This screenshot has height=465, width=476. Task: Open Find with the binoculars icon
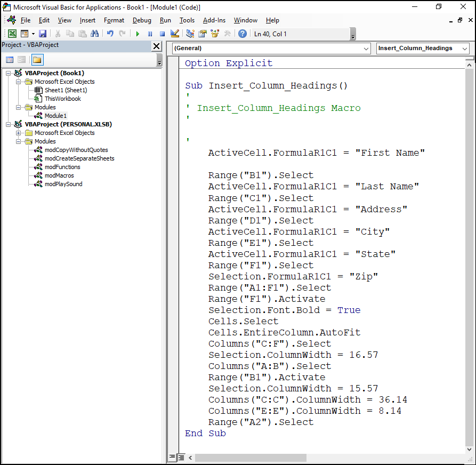pos(94,34)
